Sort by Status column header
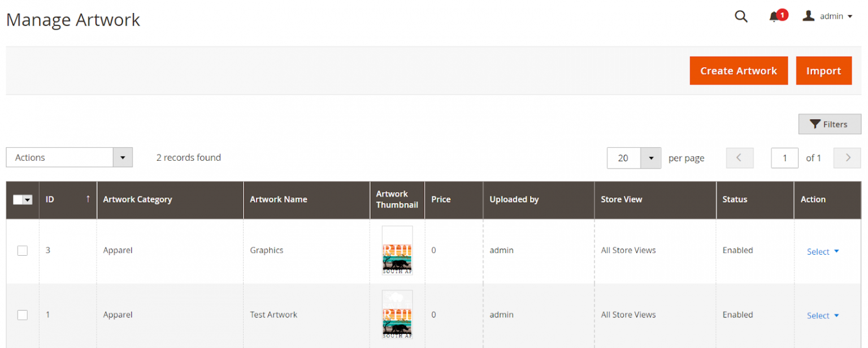The width and height of the screenshot is (868, 348). pos(735,199)
